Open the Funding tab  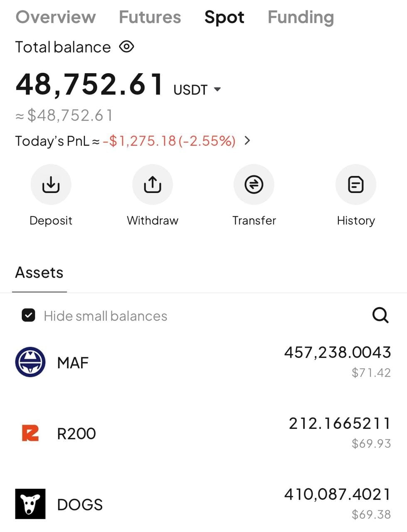301,17
